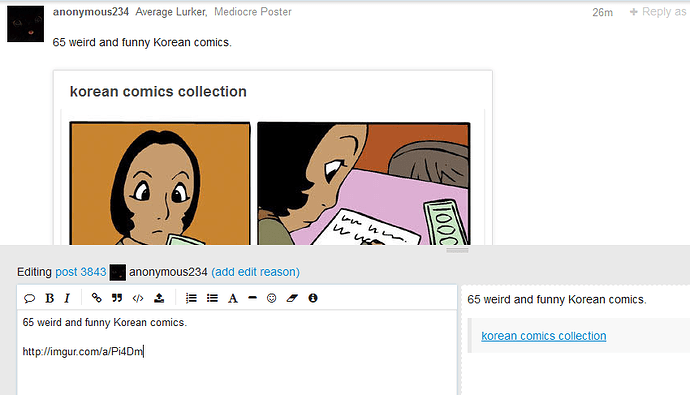Open the korean comics collection onebox title
This screenshot has height=395, width=690.
[158, 91]
